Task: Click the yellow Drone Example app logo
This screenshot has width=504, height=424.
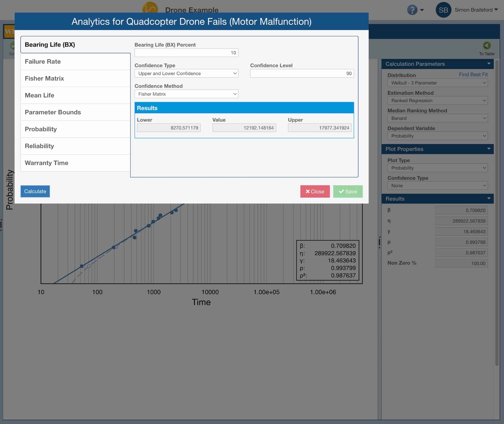Action: [150, 8]
